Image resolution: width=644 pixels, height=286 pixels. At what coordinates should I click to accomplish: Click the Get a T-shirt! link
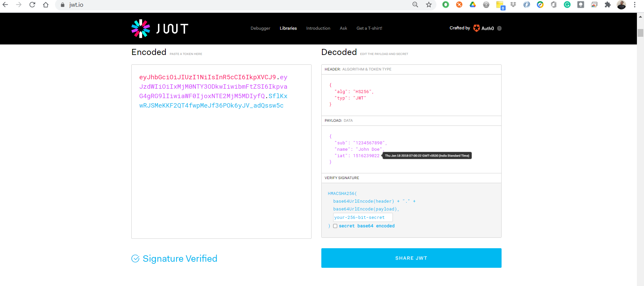(369, 28)
